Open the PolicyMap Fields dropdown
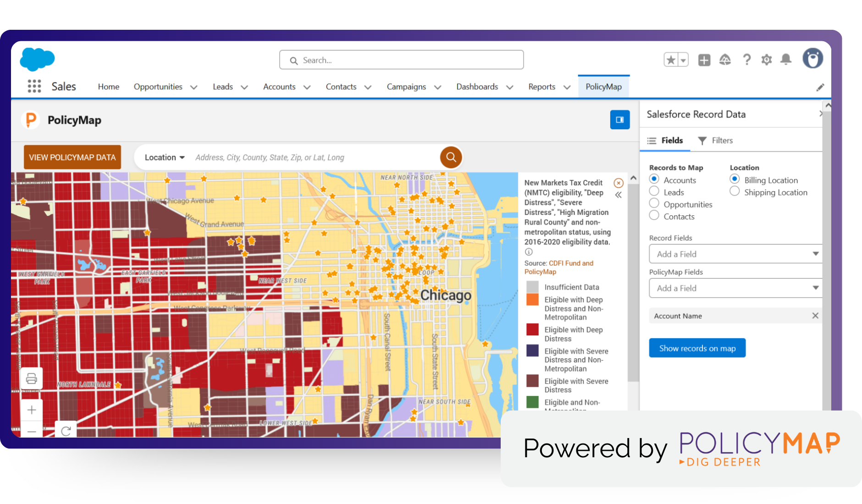Image resolution: width=862 pixels, height=504 pixels. click(x=735, y=288)
